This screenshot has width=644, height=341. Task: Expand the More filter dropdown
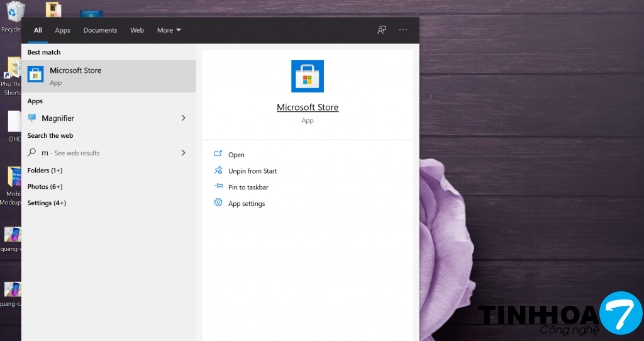[169, 30]
